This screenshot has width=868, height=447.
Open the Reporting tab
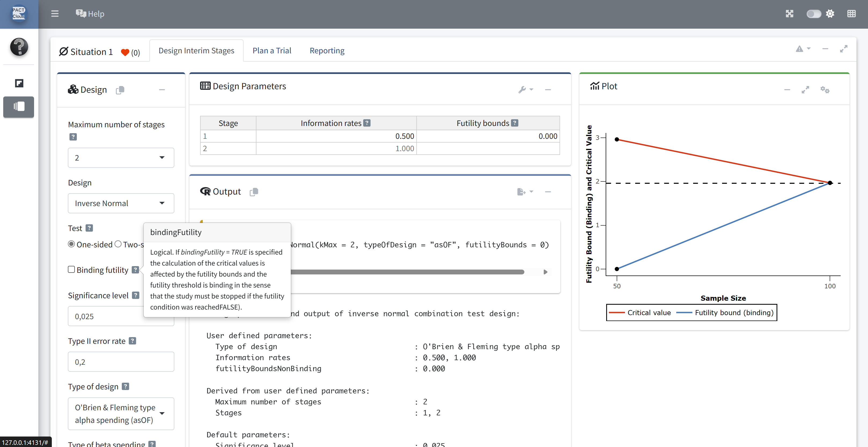click(327, 50)
